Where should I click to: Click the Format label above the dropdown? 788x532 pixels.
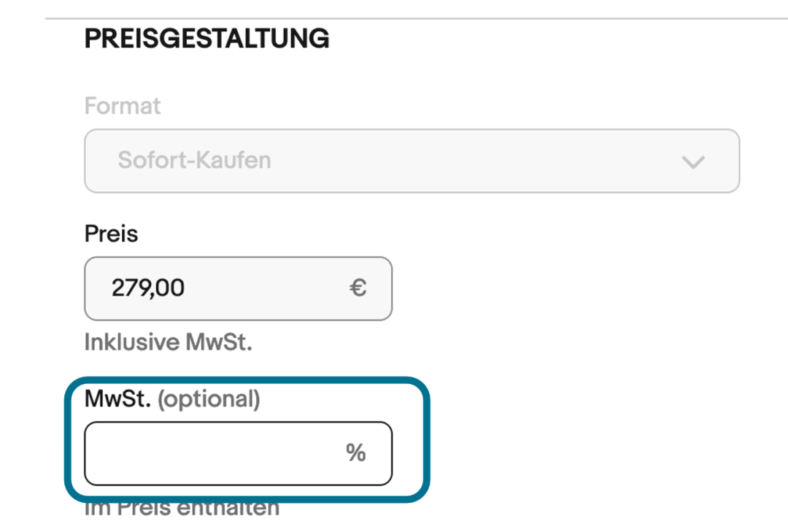[123, 107]
